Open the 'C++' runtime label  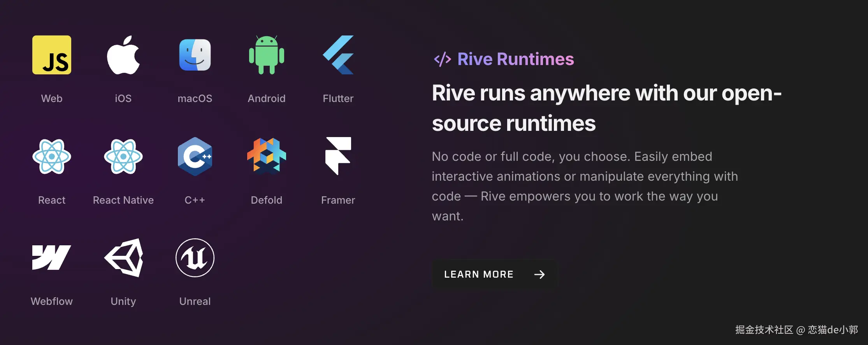[x=195, y=200]
